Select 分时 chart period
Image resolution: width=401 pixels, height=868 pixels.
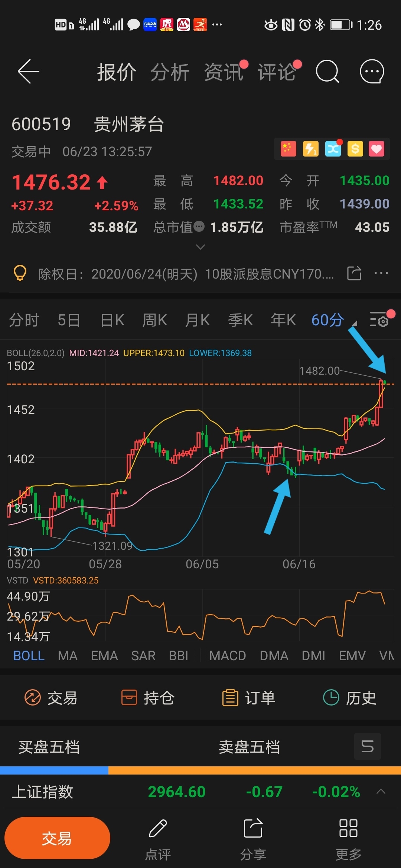click(x=24, y=320)
